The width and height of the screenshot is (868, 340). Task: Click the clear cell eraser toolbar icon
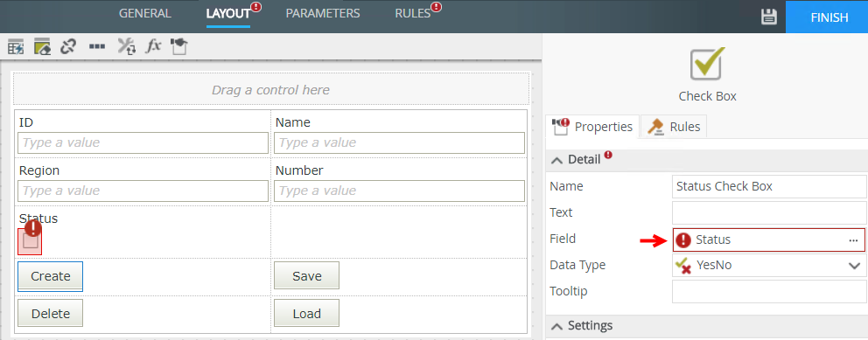(42, 46)
